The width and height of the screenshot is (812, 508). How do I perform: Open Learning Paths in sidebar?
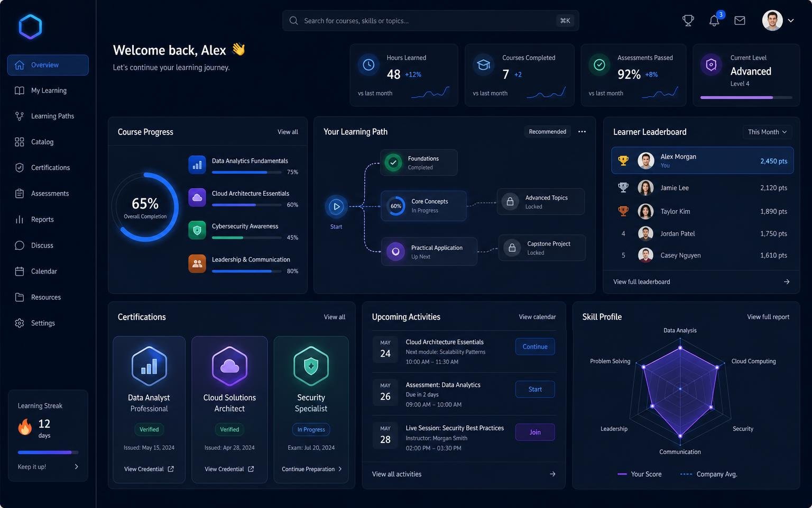click(x=48, y=116)
